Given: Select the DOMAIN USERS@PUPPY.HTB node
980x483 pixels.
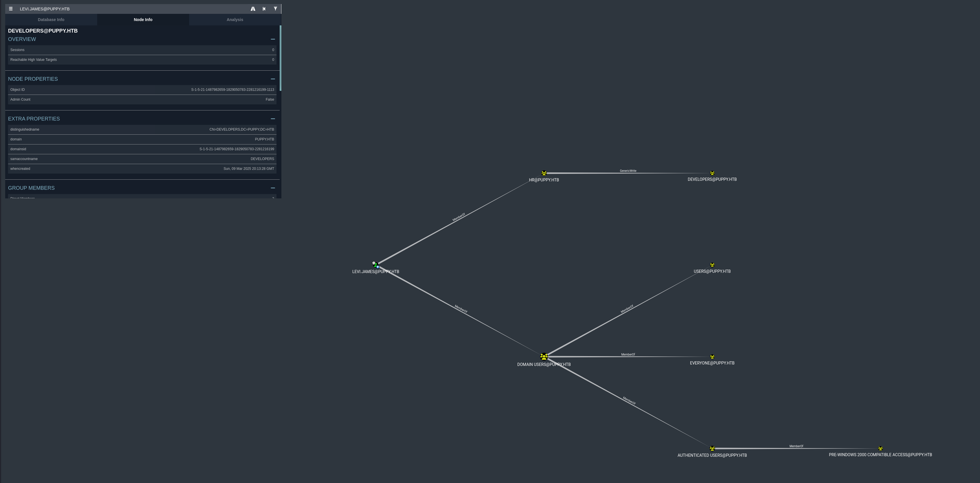Looking at the screenshot, I should pyautogui.click(x=544, y=356).
